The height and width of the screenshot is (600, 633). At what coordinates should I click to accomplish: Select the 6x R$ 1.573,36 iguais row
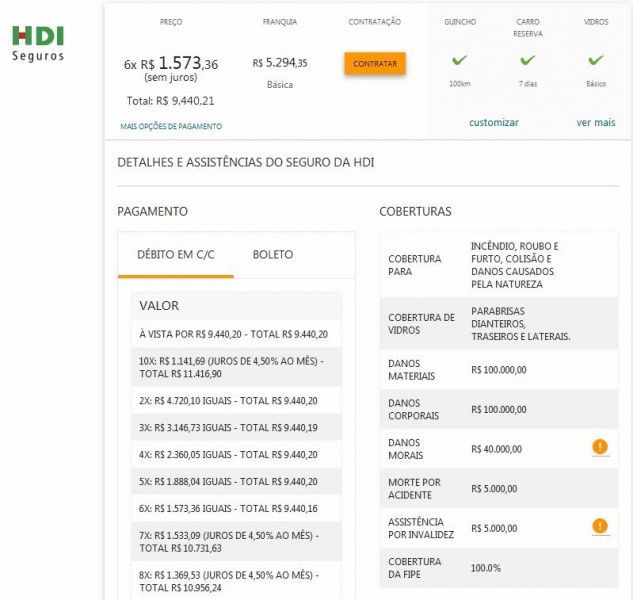click(x=236, y=508)
